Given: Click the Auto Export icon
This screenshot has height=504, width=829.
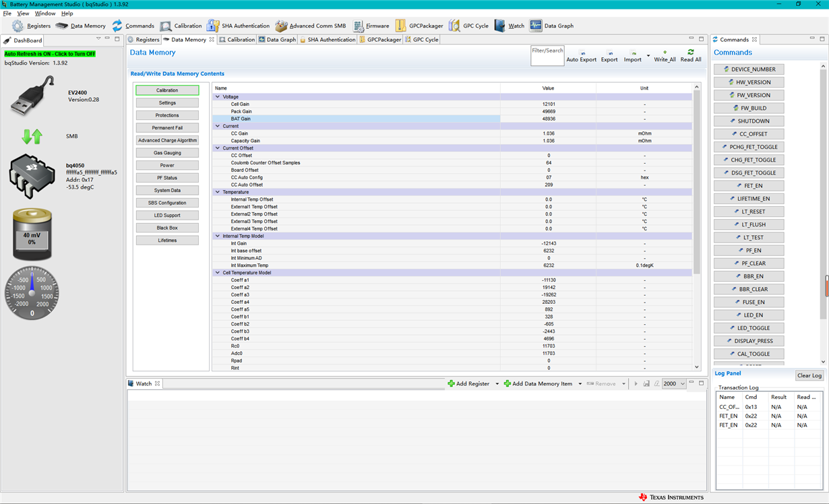Looking at the screenshot, I should pyautogui.click(x=581, y=56).
